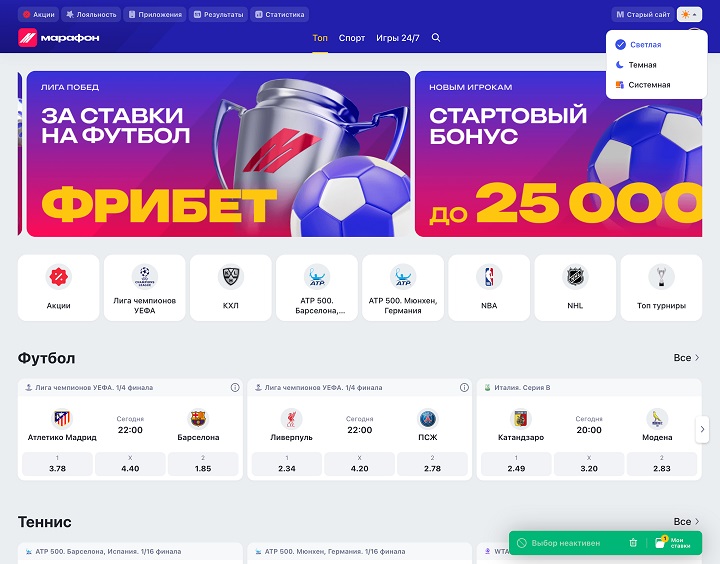Open the Старый сайт link
Viewport: 720px width, 564px height.
click(643, 15)
